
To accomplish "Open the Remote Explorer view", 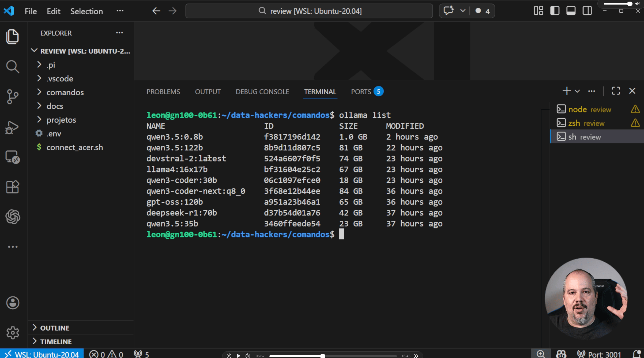I will (13, 157).
